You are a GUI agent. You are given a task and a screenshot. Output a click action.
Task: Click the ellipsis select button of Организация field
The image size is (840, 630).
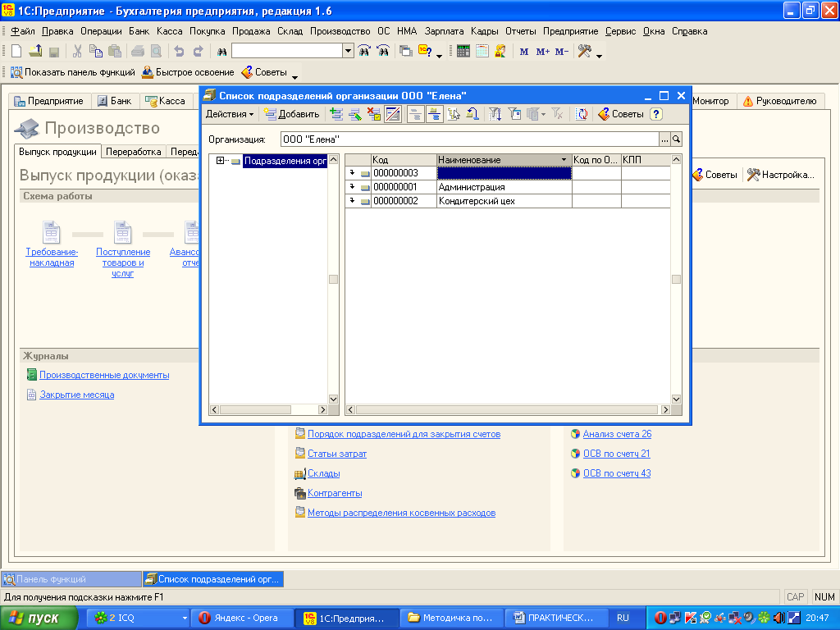pyautogui.click(x=664, y=139)
